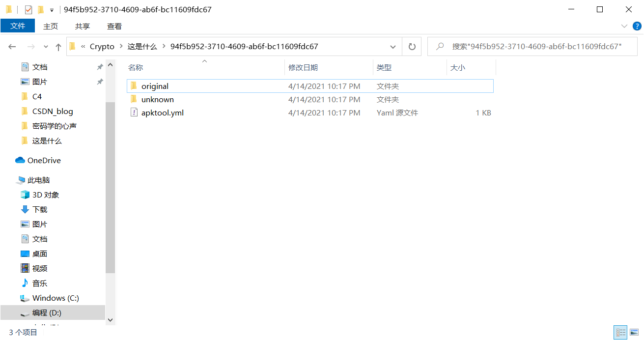Switch to details view layout
Viewport: 644px width, 340px height.
[620, 333]
